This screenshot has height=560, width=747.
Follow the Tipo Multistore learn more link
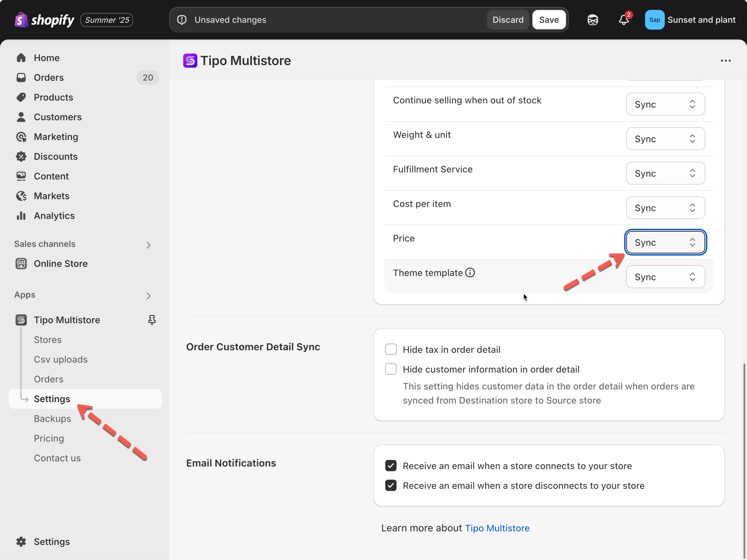coord(497,528)
